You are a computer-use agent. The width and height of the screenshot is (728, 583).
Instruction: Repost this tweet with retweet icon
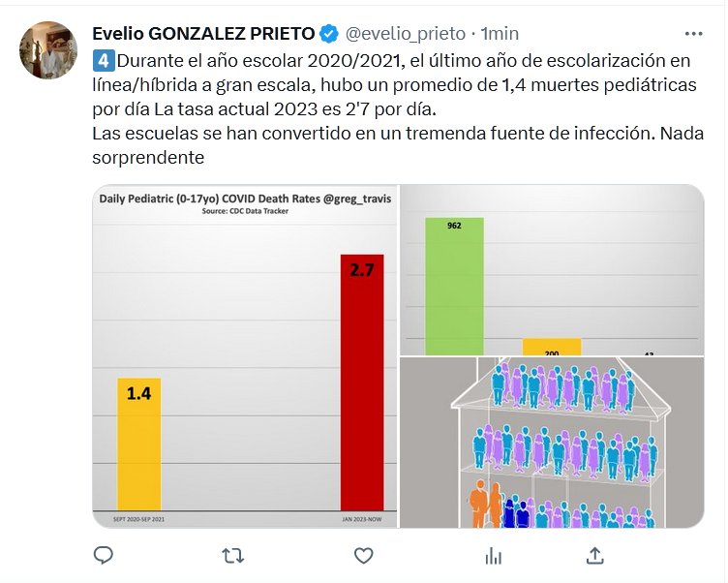pos(233,555)
